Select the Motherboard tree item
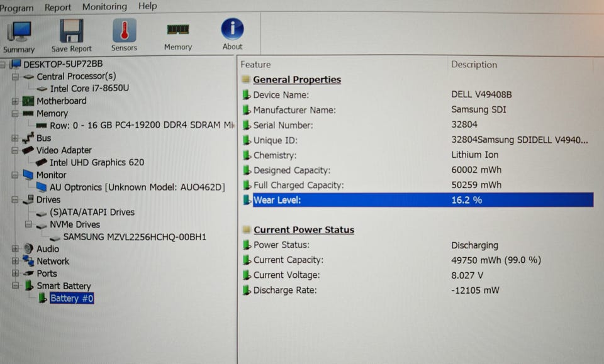The height and width of the screenshot is (364, 604). click(61, 101)
